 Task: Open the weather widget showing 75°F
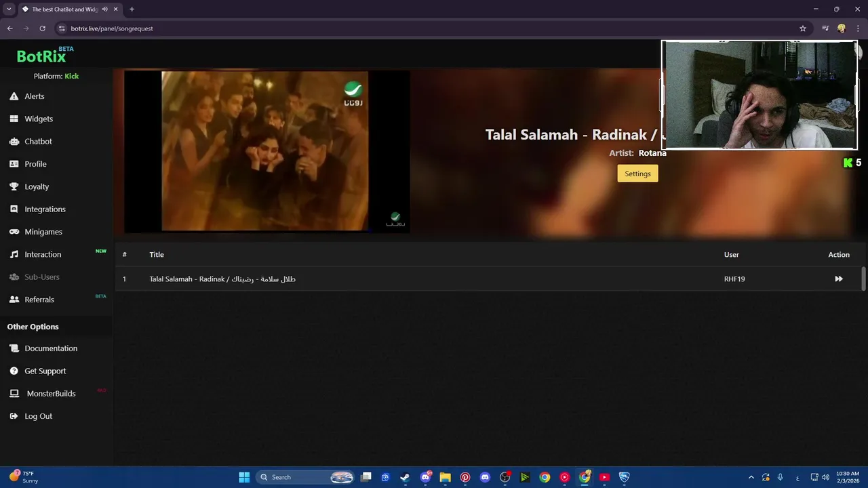pyautogui.click(x=24, y=477)
